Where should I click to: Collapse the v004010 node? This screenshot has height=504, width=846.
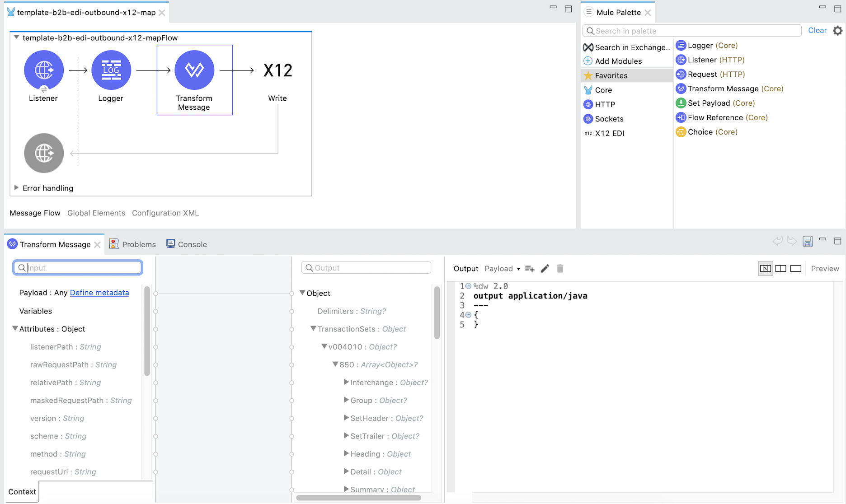[324, 346]
